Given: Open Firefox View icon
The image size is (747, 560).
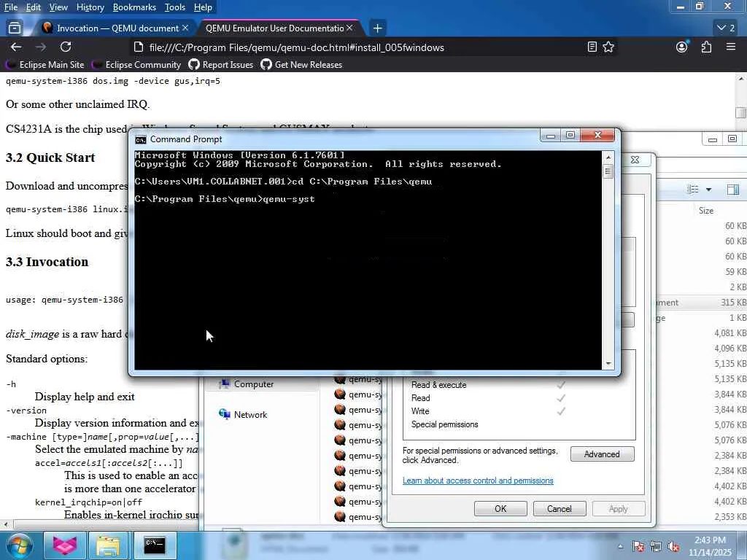Looking at the screenshot, I should 15,28.
